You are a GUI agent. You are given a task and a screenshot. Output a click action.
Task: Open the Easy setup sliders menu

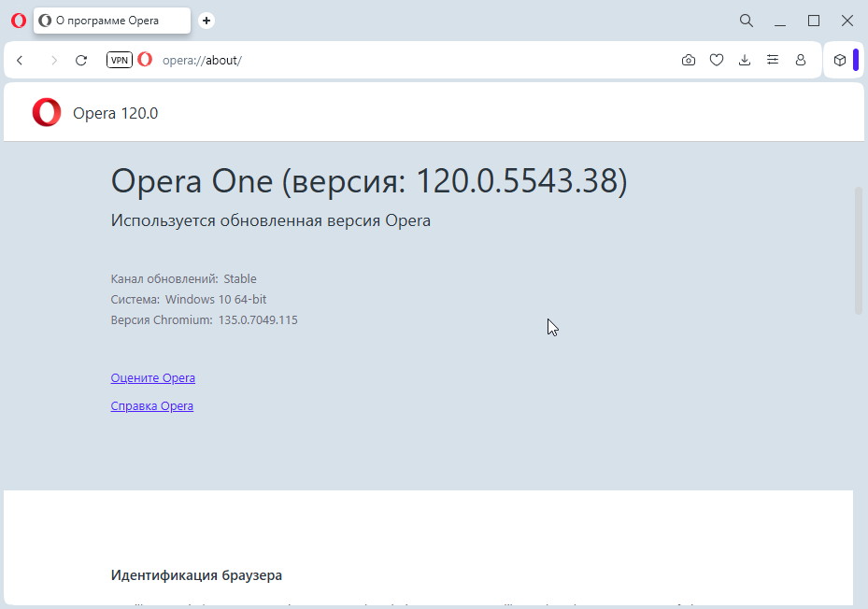(773, 60)
